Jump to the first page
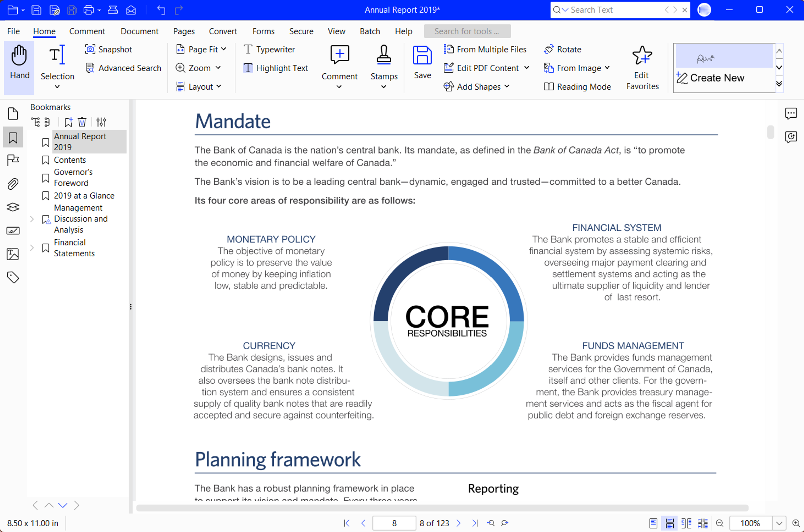Image resolution: width=804 pixels, height=532 pixels. click(x=347, y=523)
